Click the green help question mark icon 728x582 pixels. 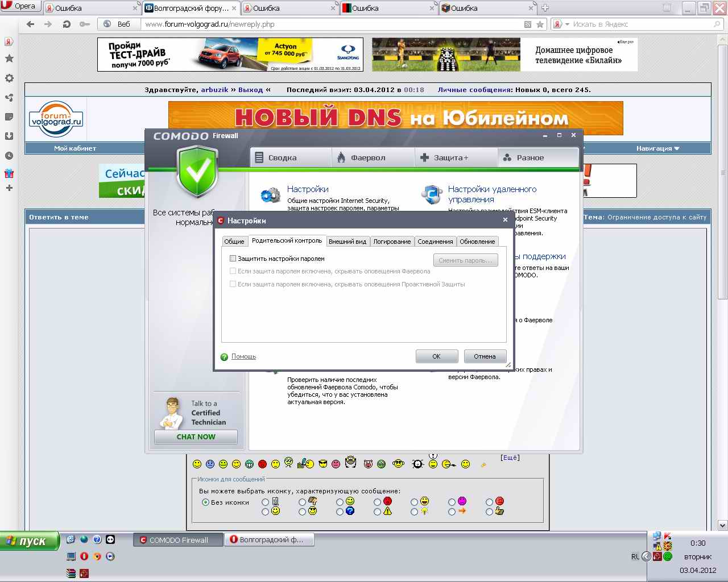pyautogui.click(x=224, y=357)
